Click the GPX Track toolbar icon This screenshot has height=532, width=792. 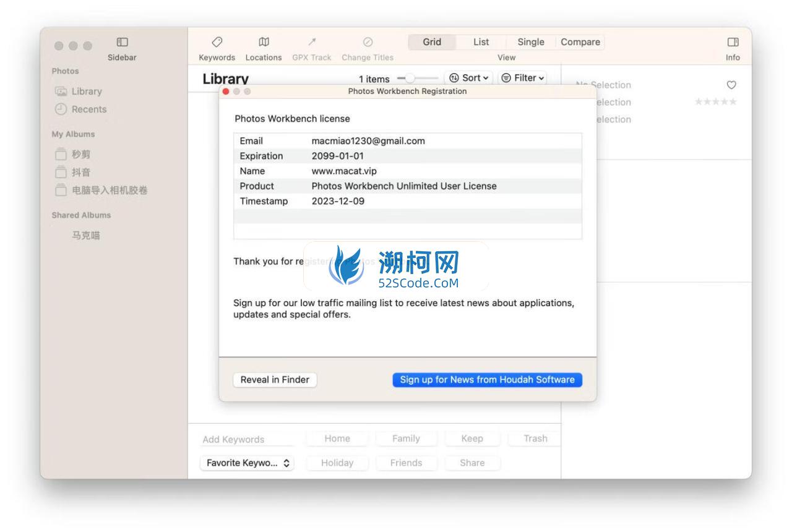click(312, 42)
